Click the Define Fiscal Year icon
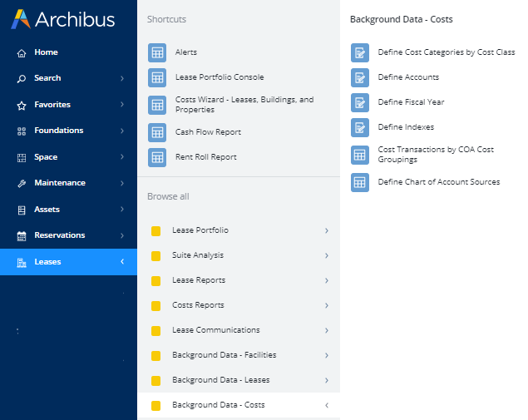 coord(359,102)
